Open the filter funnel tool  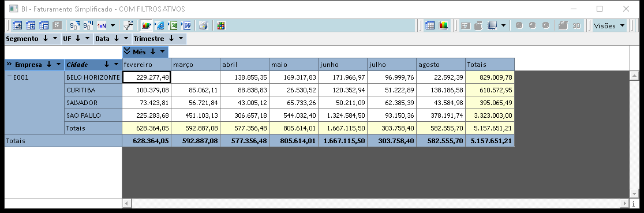pos(128,25)
